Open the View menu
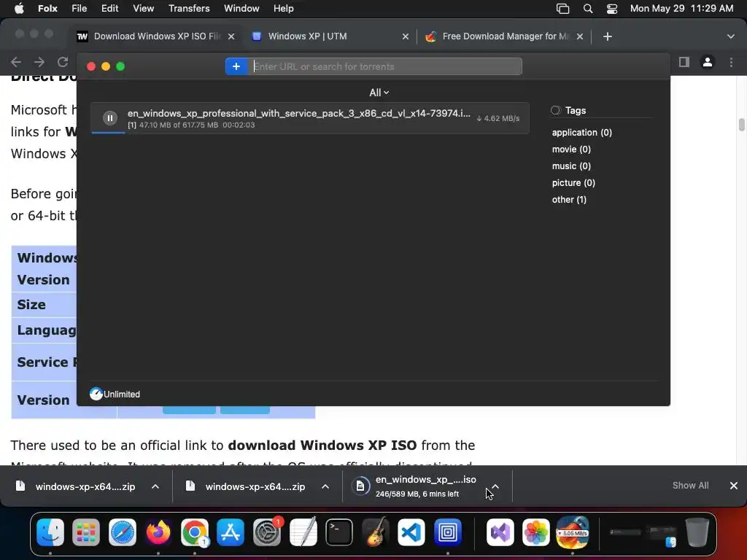 click(x=144, y=8)
